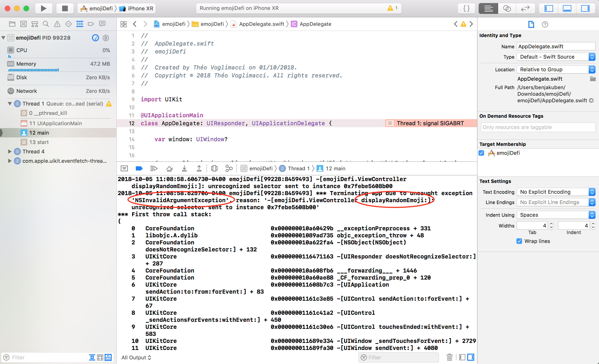599x364 pixels.
Task: Open the Breakpoint navigator tab
Action: pyautogui.click(x=91, y=24)
